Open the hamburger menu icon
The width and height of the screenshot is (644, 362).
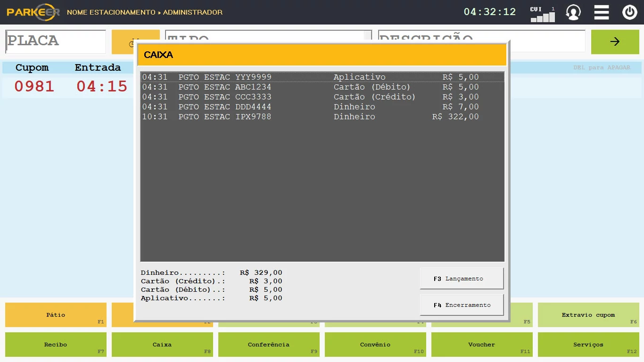tap(602, 12)
